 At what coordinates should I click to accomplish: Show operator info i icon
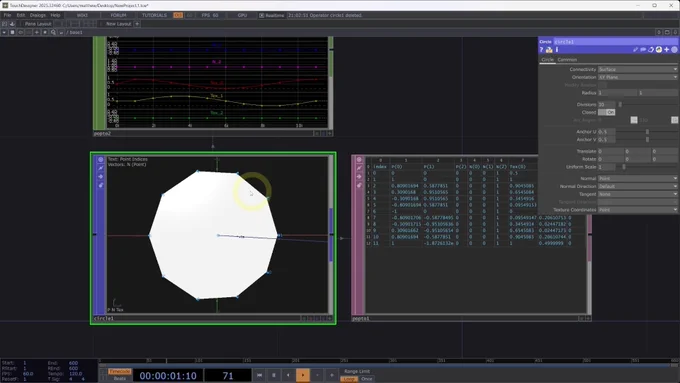tap(557, 50)
